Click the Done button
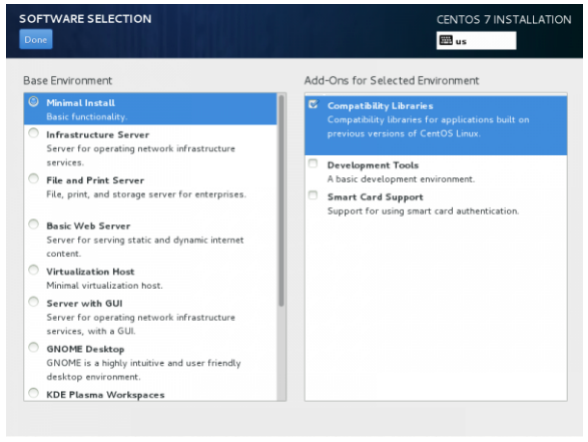Viewport: 588px width, 442px height. tap(36, 39)
